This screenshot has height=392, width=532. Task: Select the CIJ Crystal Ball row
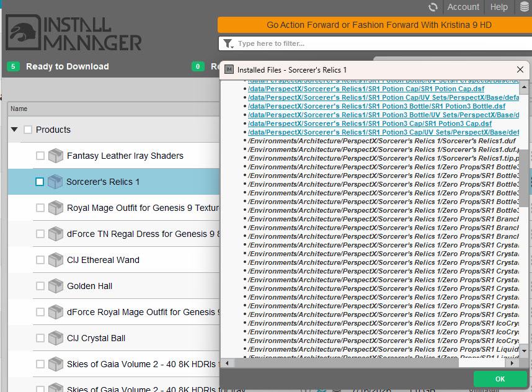coord(113,338)
